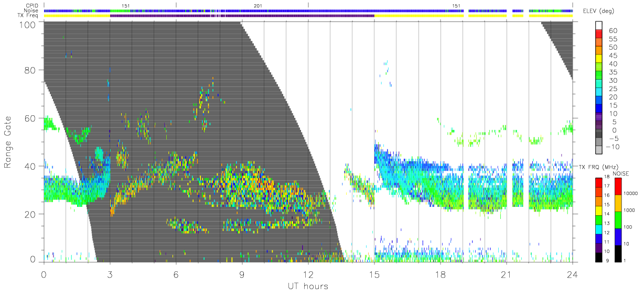Click the 10000 label on NOISE scale
The width and height of the screenshot is (644, 297).
(630, 194)
